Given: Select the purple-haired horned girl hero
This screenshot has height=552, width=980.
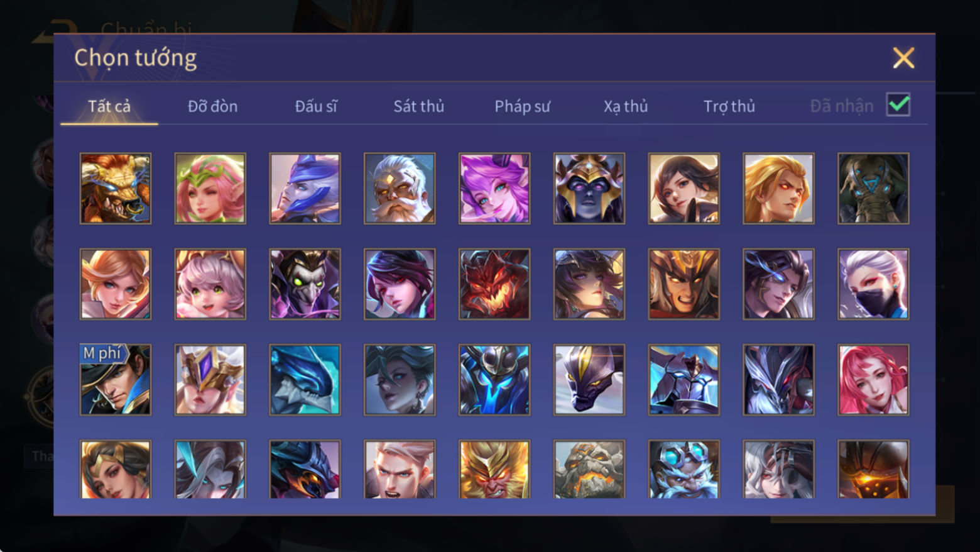Looking at the screenshot, I should pyautogui.click(x=494, y=189).
